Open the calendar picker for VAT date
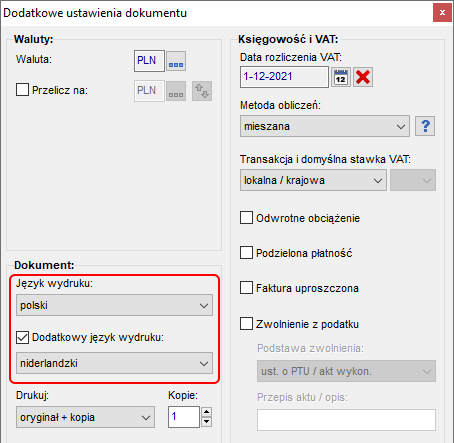The width and height of the screenshot is (454, 443). click(x=340, y=77)
